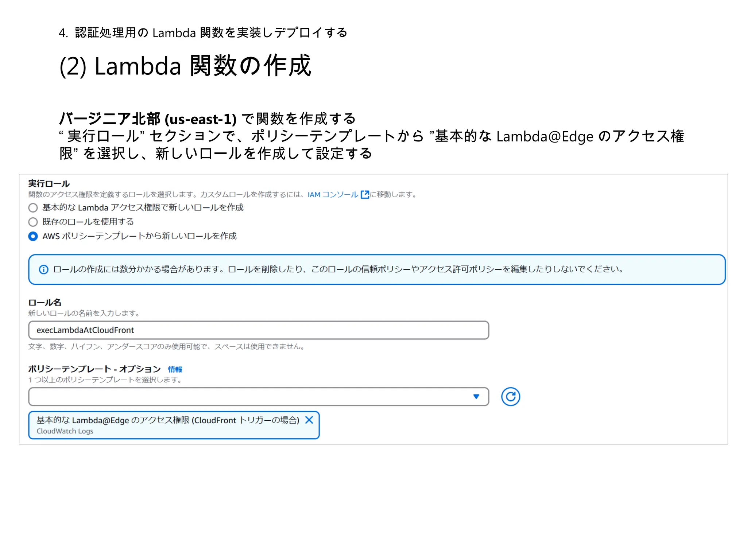Click the ポリシーテンプレート - オプション label
747x560 pixels.
click(94, 369)
